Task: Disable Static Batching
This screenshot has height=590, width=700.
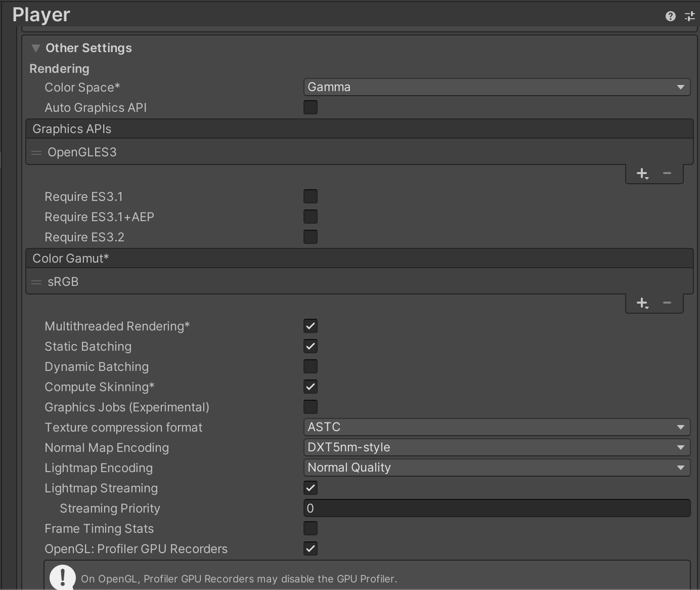Action: click(311, 346)
